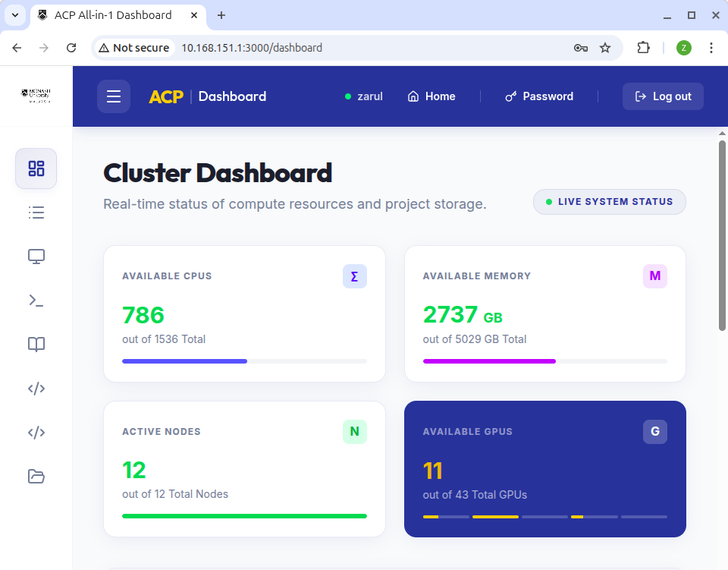Toggle the sidebar with the hamburger menu button
728x570 pixels.
tap(114, 96)
